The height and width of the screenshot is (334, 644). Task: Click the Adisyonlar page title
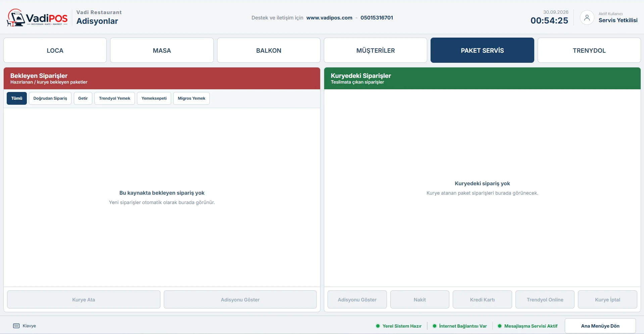97,21
